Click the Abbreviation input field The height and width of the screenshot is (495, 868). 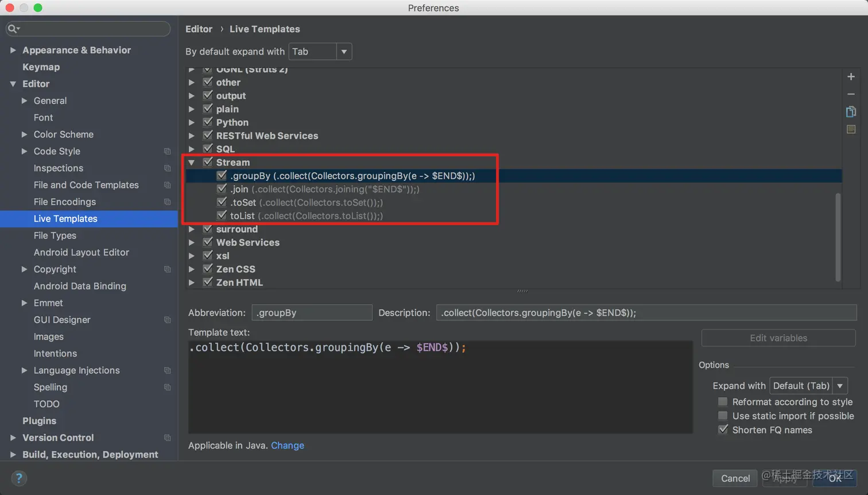tap(312, 313)
